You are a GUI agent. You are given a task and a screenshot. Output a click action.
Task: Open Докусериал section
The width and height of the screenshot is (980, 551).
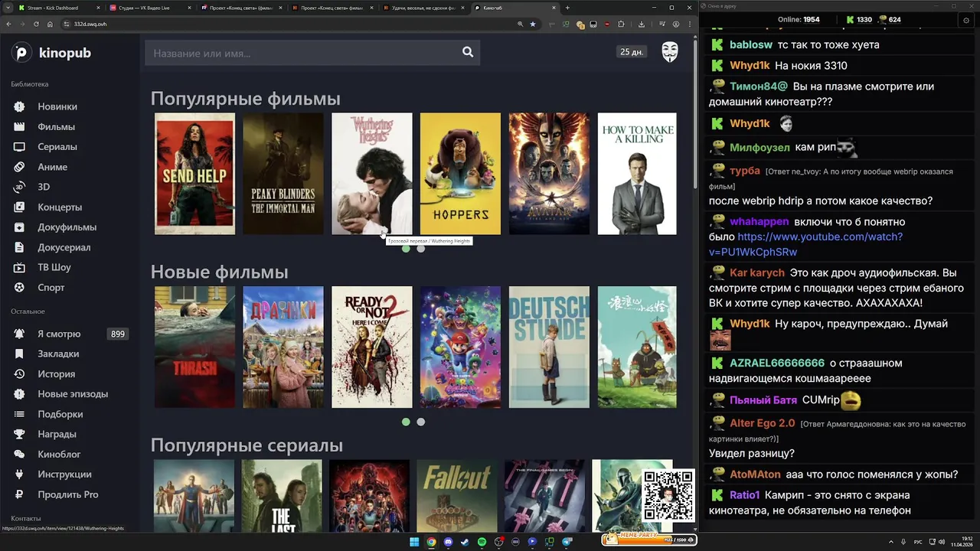(64, 247)
